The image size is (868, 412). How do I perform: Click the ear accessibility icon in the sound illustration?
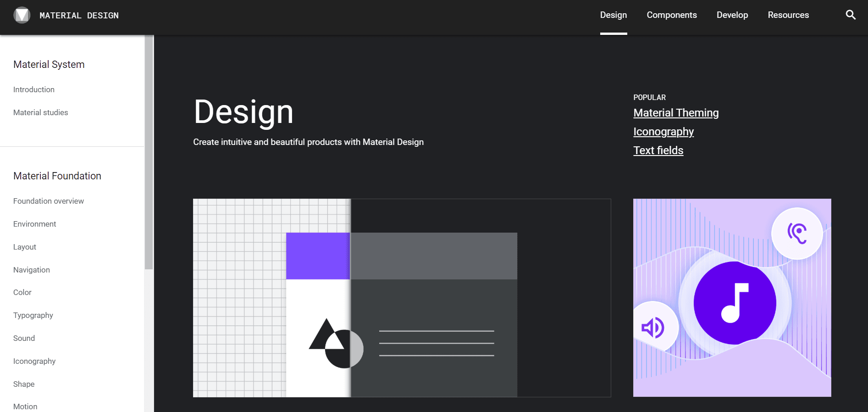[797, 233]
